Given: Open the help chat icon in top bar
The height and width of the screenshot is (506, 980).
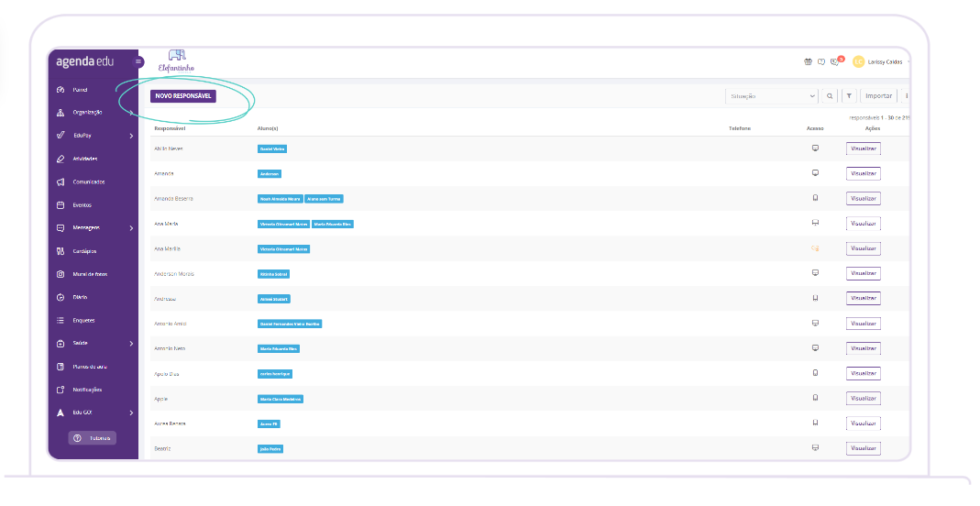Looking at the screenshot, I should coord(821,61).
